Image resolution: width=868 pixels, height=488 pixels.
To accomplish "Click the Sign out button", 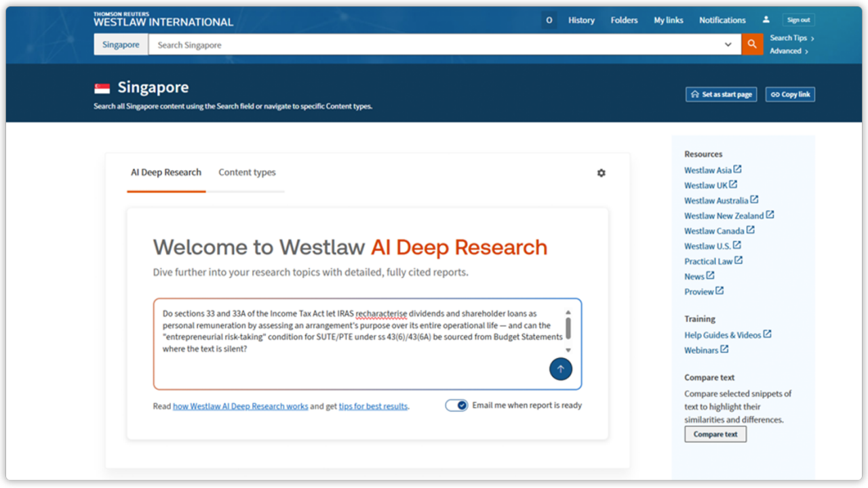I will [x=798, y=20].
